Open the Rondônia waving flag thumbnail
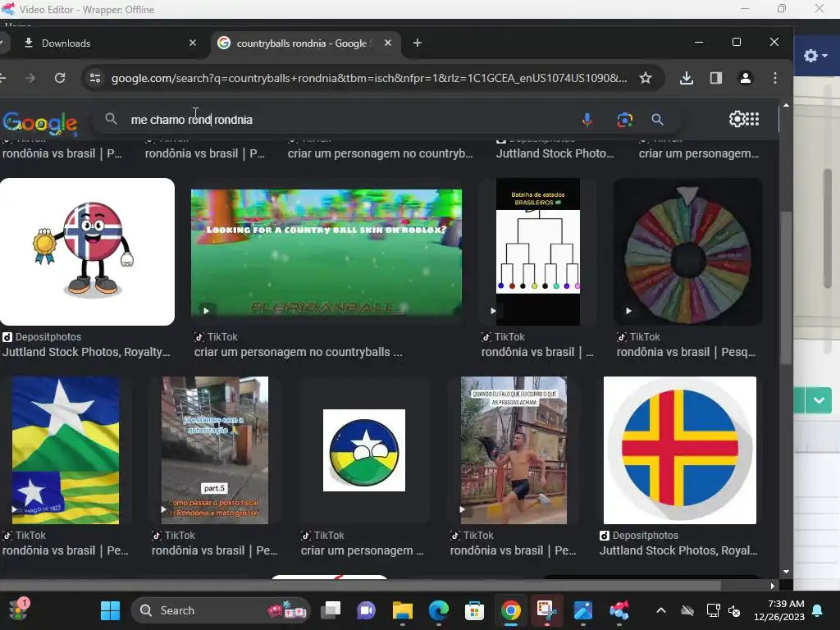The image size is (840, 630). click(x=66, y=450)
